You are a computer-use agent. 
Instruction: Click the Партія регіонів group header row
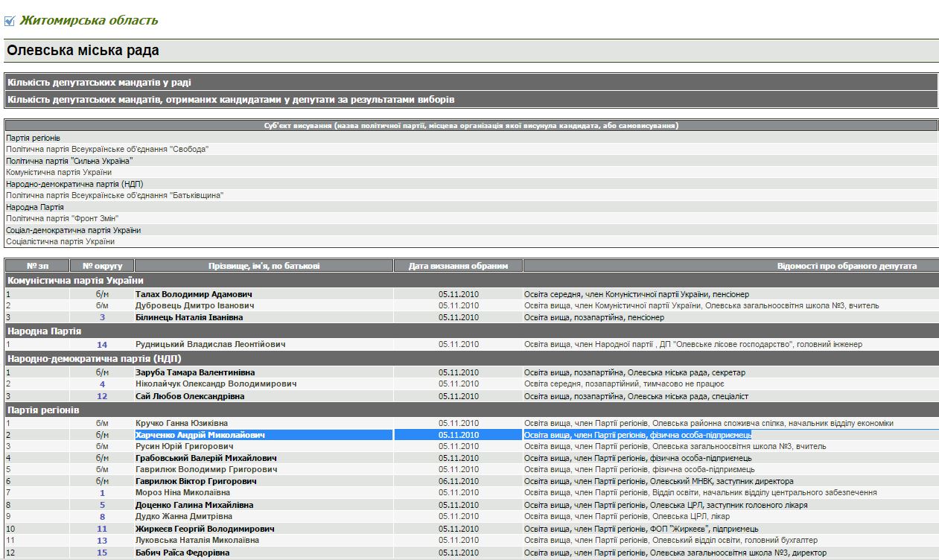tap(43, 410)
